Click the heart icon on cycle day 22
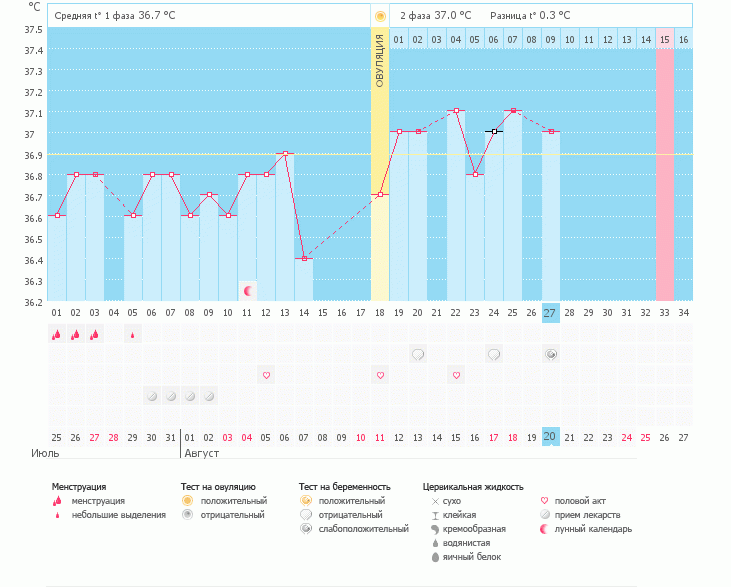 (456, 375)
